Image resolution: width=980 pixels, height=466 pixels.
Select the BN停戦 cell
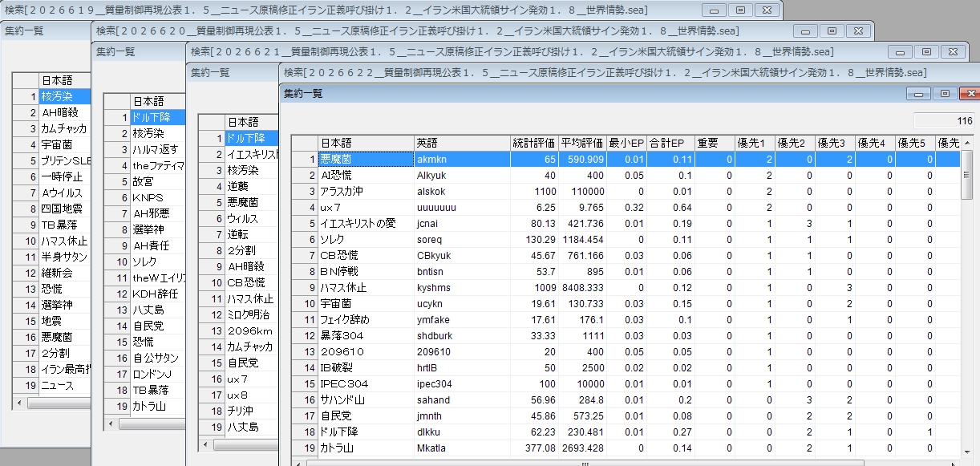(x=366, y=271)
